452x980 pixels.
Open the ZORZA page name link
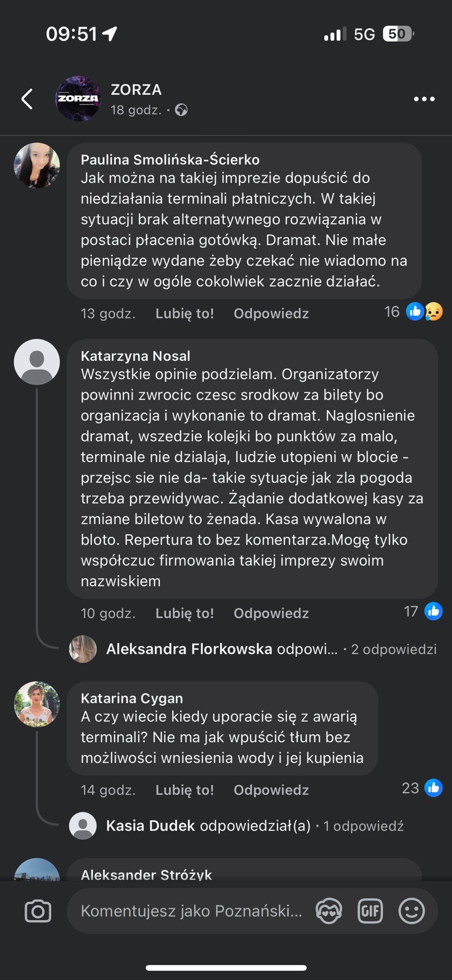coord(136,90)
